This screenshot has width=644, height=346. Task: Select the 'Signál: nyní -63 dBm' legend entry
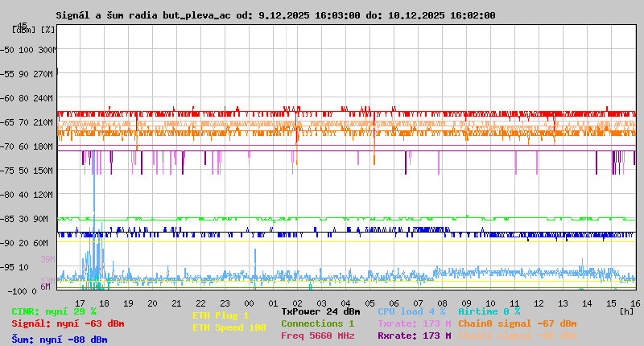68,323
